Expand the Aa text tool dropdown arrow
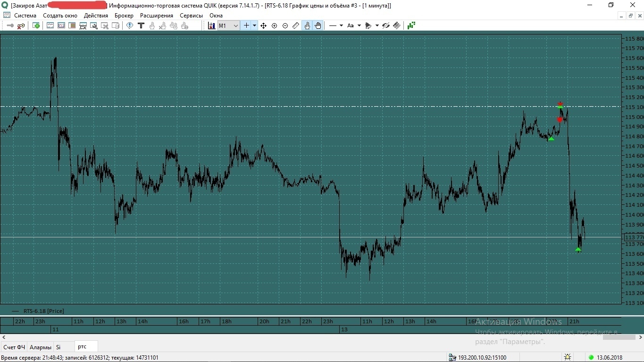Screen dimensions: 644x362 (x=359, y=25)
